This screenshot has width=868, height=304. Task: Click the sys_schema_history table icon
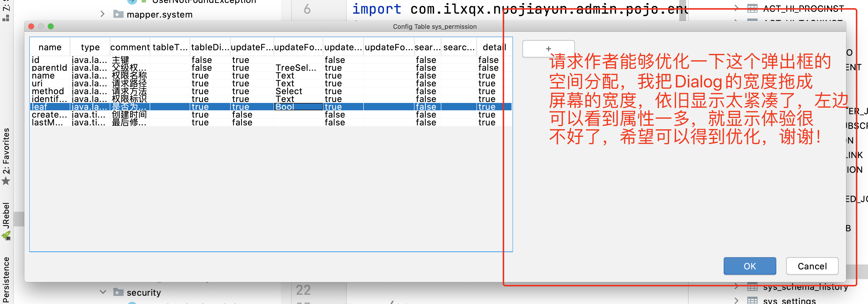(x=752, y=287)
